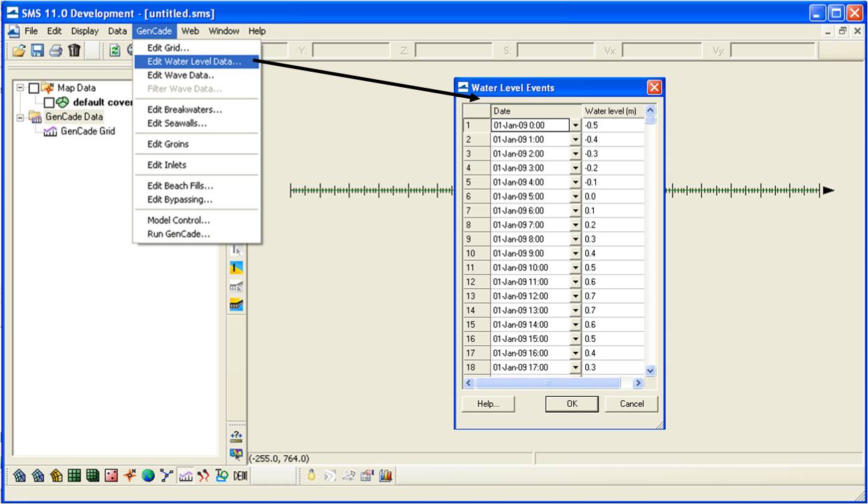Choose Run GenCade... menu entry

pos(197,234)
